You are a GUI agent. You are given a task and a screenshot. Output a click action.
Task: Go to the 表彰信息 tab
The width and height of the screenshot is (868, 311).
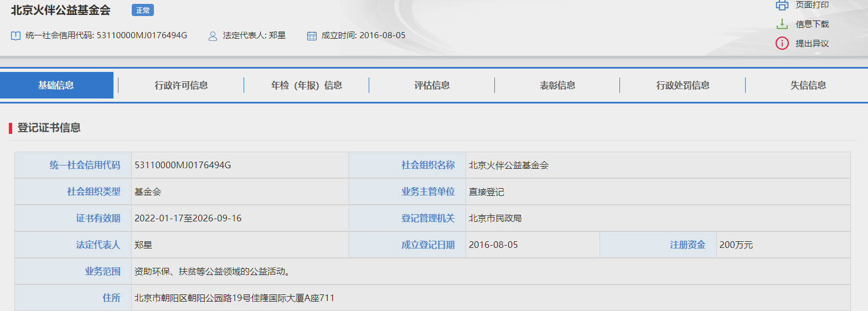click(557, 85)
